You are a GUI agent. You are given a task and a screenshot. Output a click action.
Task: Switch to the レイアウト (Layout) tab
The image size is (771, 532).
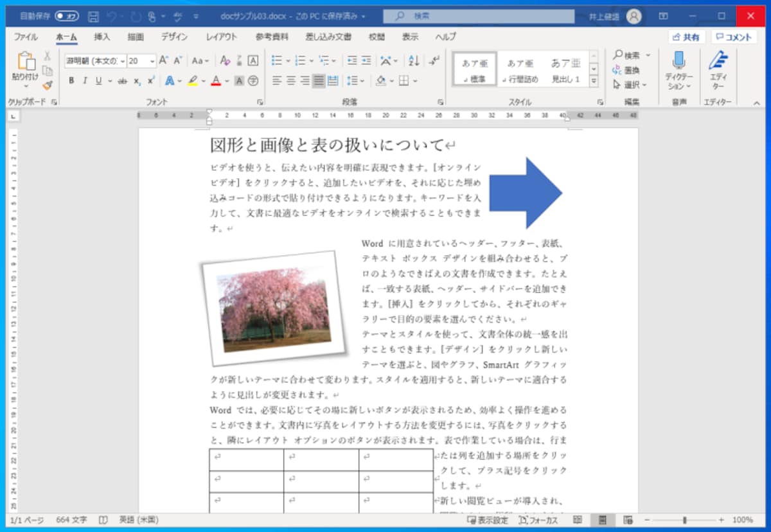pyautogui.click(x=222, y=37)
